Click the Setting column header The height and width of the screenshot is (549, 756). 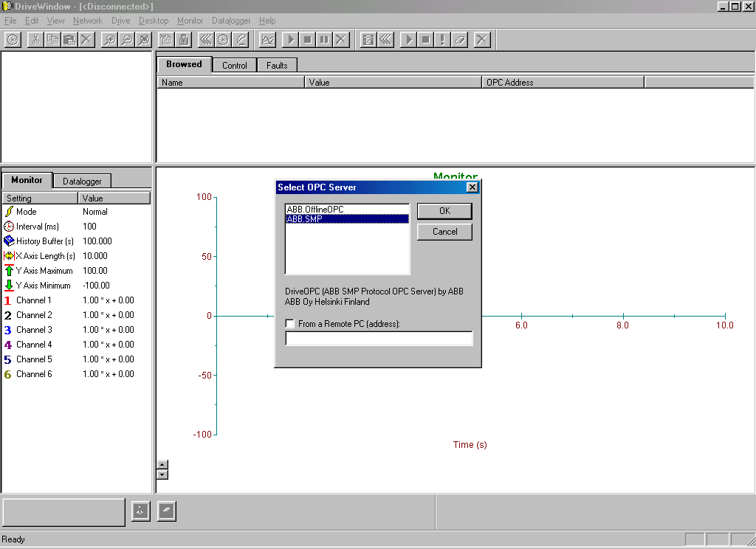40,198
